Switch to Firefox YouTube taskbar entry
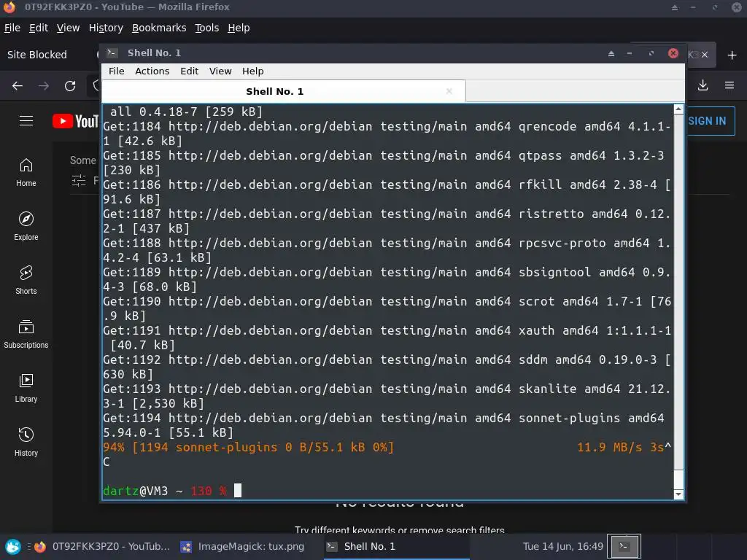 click(102, 546)
